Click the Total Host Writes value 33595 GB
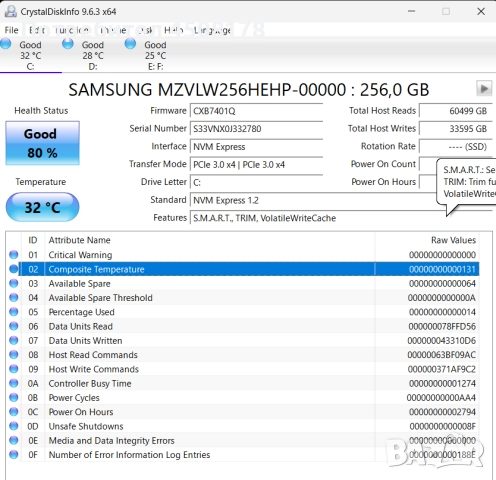 pos(456,129)
